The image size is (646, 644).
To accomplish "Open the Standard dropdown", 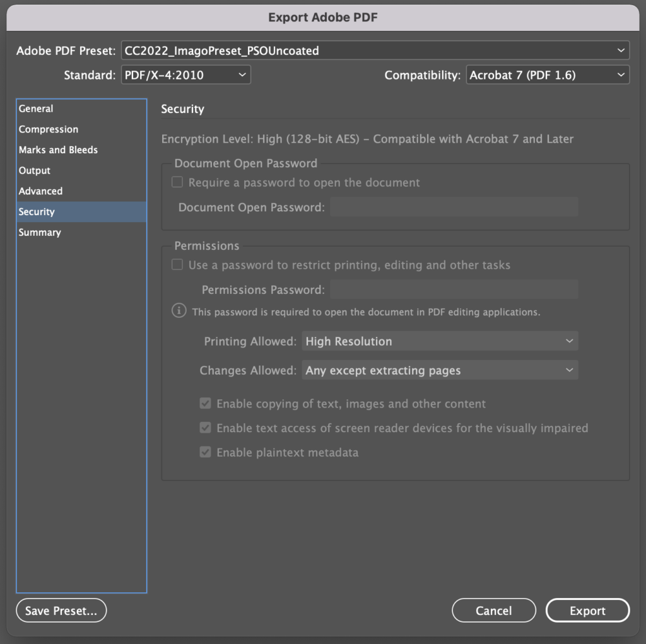I will pyautogui.click(x=185, y=74).
